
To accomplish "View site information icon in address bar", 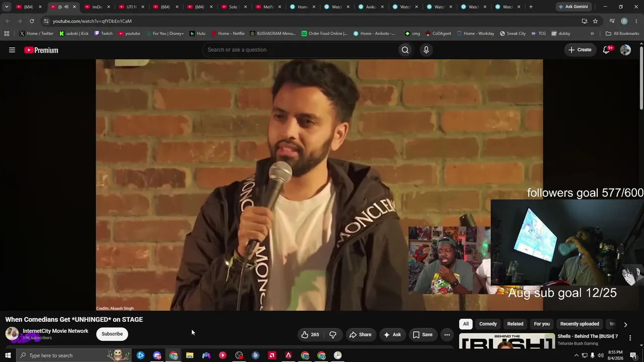I will pos(46,21).
